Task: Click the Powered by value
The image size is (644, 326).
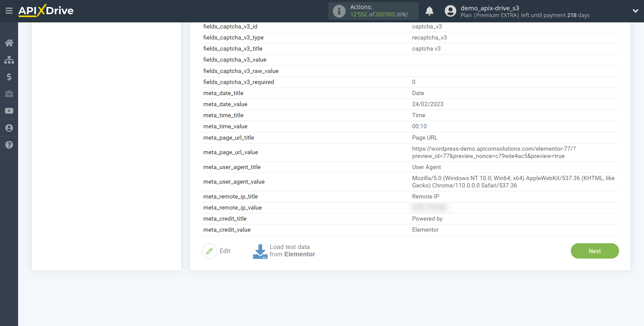Action: [427, 219]
